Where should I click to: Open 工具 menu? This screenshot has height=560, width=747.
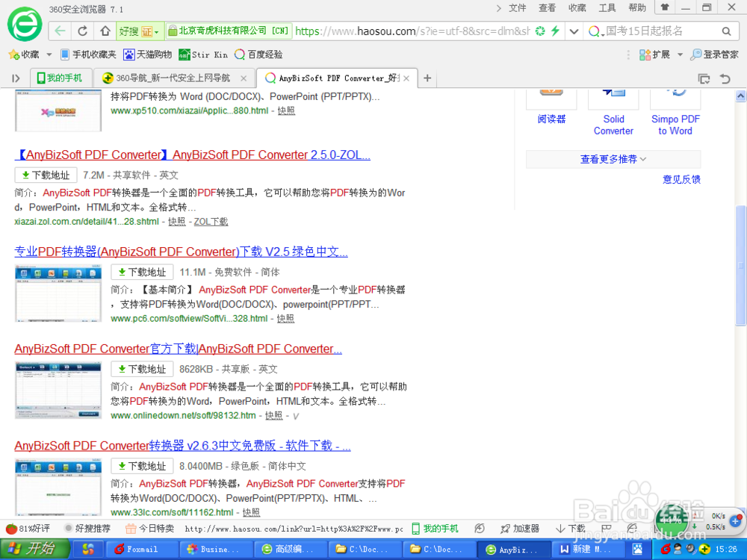[607, 7]
